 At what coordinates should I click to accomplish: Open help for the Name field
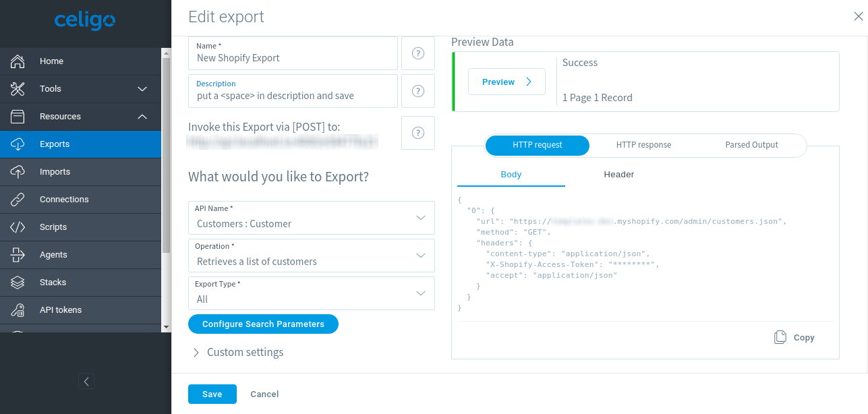418,53
